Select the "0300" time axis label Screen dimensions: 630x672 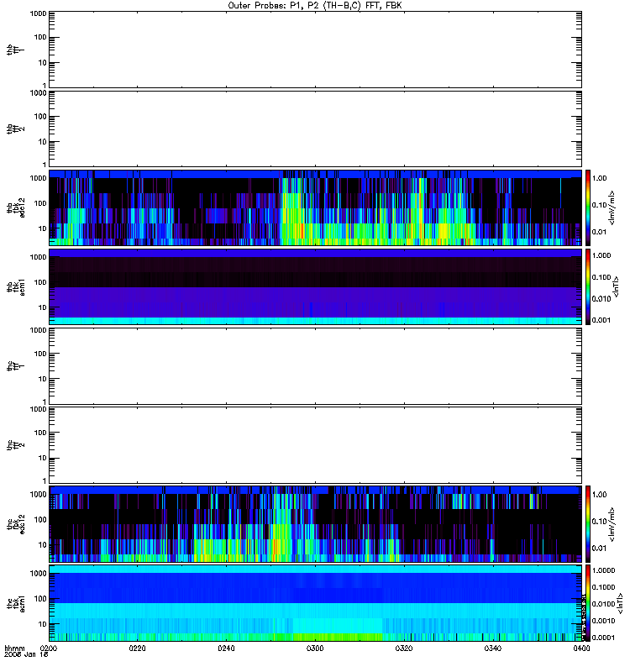pos(315,648)
